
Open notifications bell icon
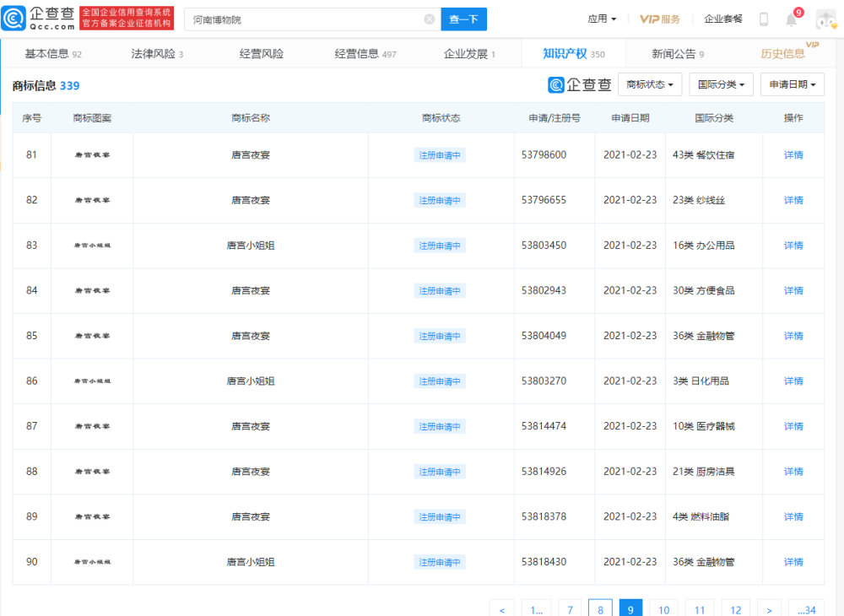pyautogui.click(x=791, y=19)
